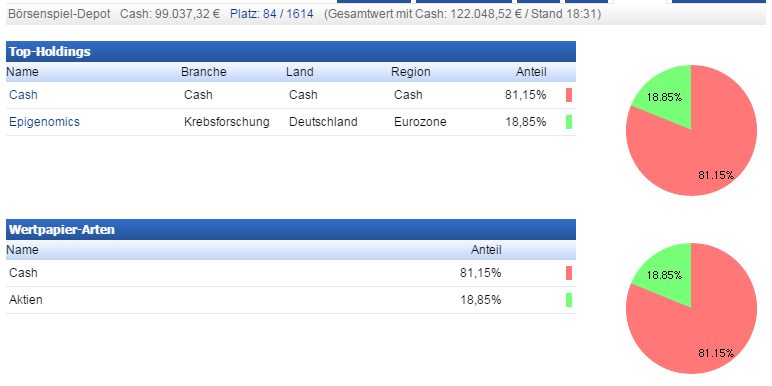This screenshot has height=386, width=772.
Task: Click the green Epigenomics color swatch
Action: pyautogui.click(x=569, y=122)
